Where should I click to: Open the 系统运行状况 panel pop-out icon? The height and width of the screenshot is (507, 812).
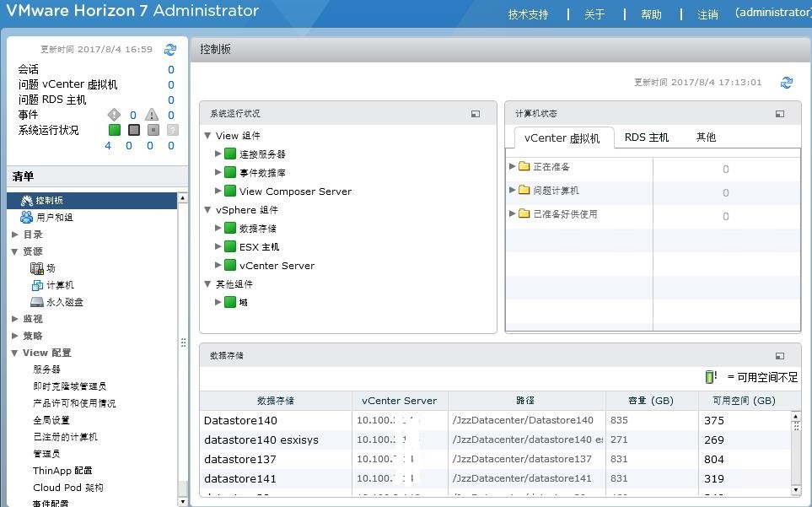475,112
